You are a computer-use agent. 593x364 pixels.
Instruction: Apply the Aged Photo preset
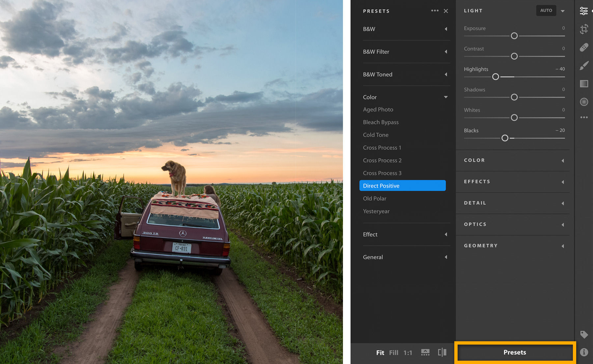378,109
